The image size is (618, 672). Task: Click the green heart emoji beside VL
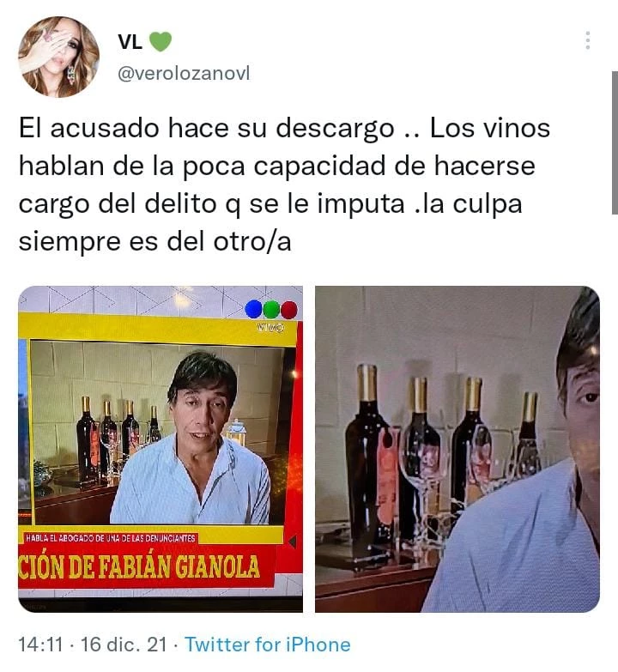(160, 41)
